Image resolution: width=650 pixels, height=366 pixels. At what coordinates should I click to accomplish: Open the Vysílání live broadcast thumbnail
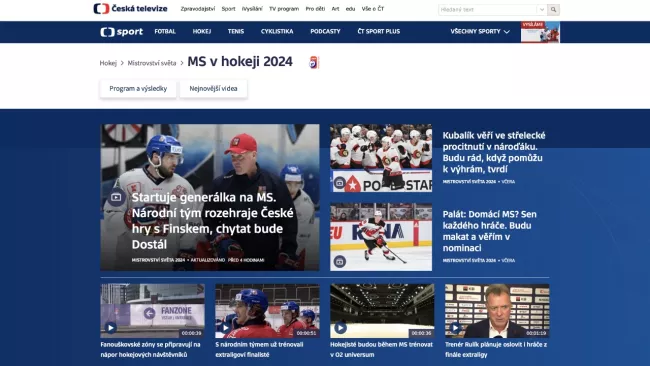[x=540, y=32]
